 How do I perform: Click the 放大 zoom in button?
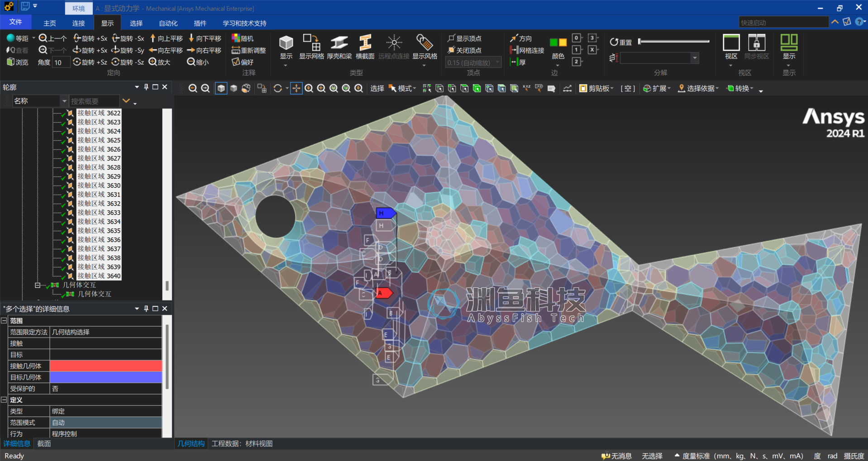[159, 62]
